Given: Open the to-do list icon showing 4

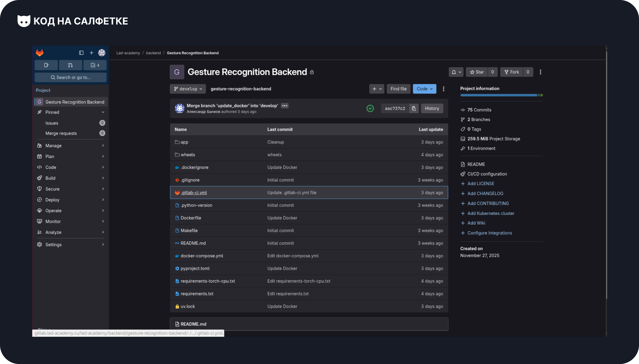Looking at the screenshot, I should (x=95, y=65).
